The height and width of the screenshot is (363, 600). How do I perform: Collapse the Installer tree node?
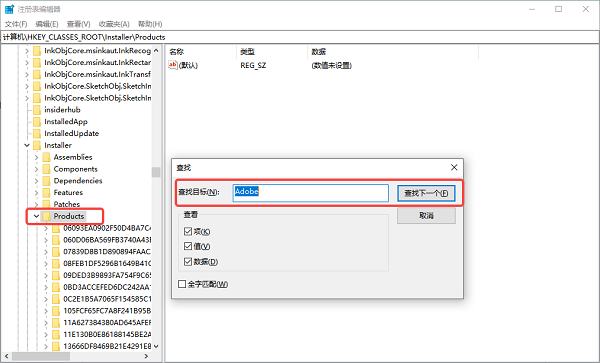point(27,145)
